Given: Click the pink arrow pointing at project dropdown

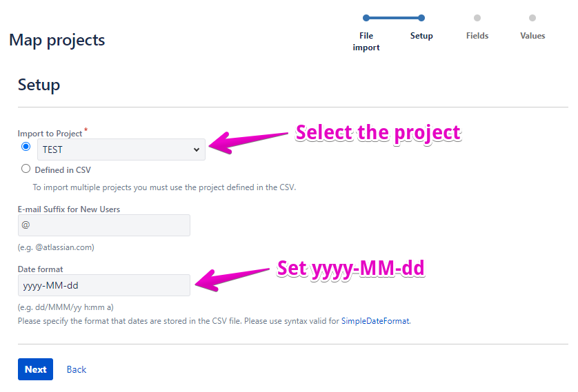Looking at the screenshot, I should (248, 141).
